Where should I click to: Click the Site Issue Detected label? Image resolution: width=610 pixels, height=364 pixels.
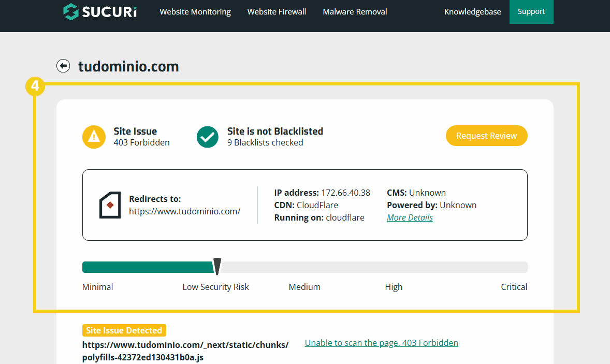coord(124,330)
